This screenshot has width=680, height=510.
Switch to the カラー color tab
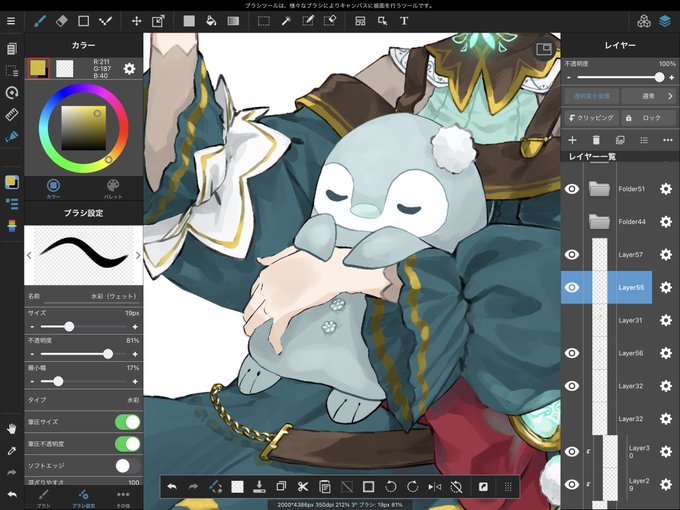(53, 189)
